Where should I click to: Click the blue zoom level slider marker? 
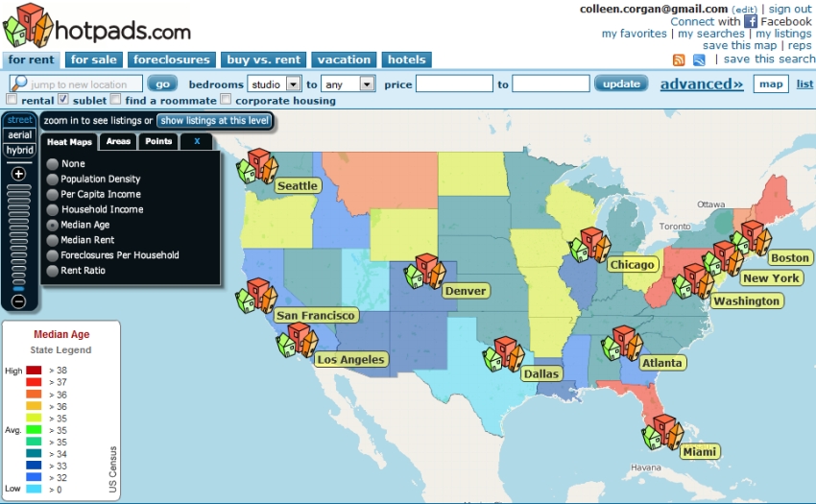(x=19, y=288)
